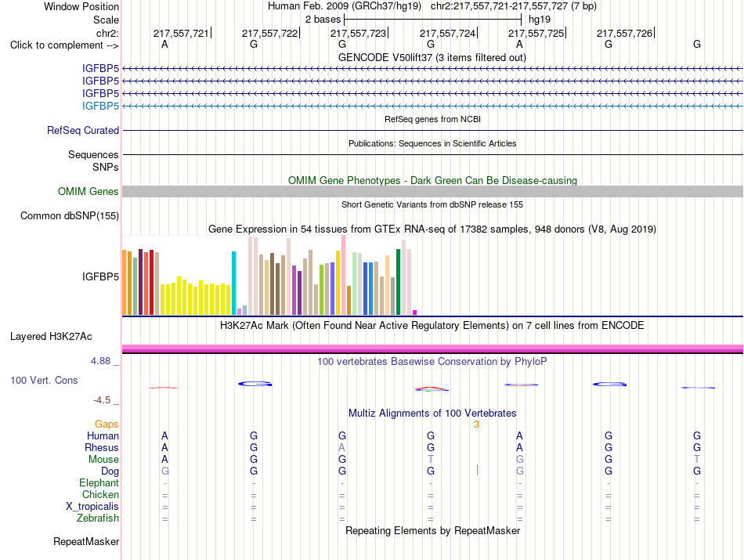Open the RefSeq Curated track label
This screenshot has height=560, width=744.
[x=82, y=131]
